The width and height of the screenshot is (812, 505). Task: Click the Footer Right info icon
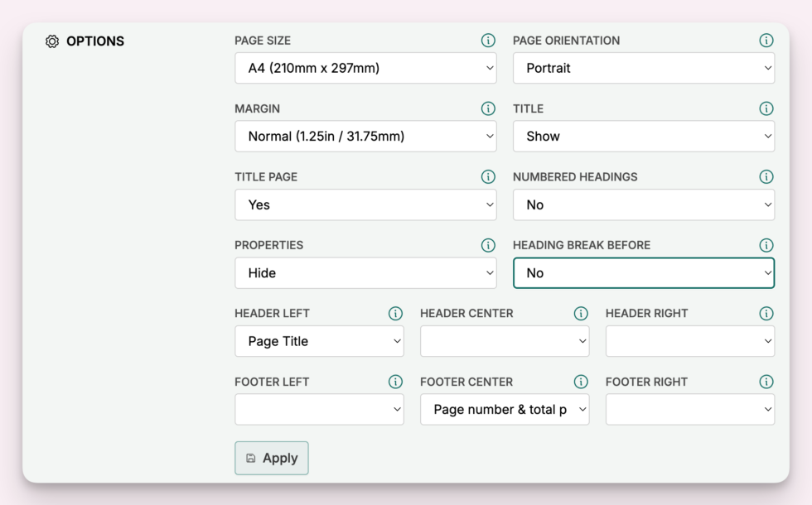(x=766, y=382)
